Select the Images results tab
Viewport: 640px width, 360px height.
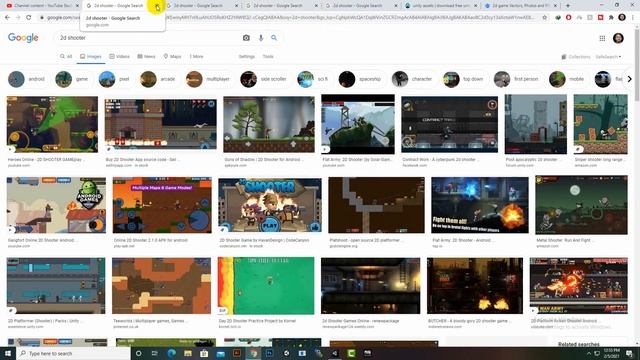[91, 56]
